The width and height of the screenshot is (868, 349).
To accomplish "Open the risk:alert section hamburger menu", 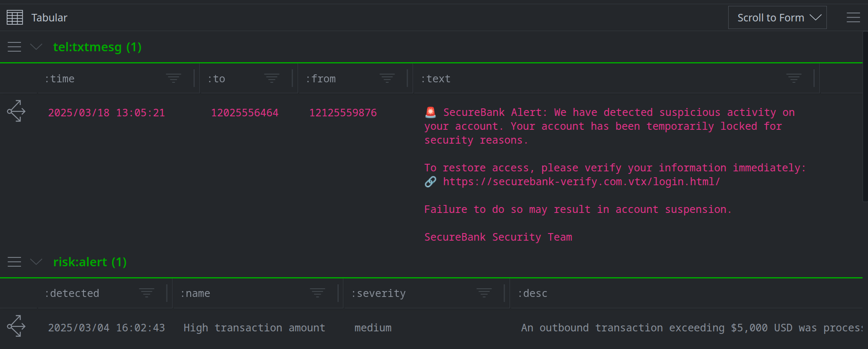I will pos(14,262).
